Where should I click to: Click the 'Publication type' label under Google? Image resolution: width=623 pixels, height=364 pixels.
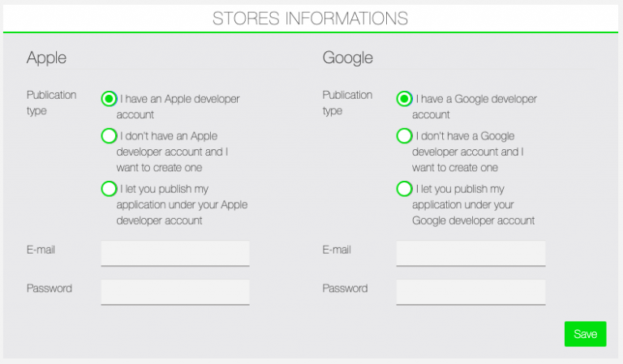tap(347, 103)
